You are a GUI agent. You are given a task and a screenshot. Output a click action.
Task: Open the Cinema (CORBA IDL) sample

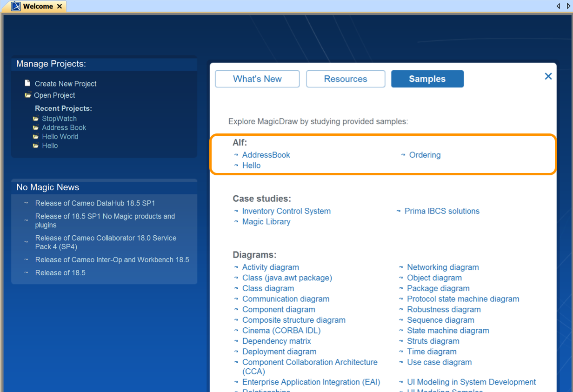pyautogui.click(x=281, y=331)
